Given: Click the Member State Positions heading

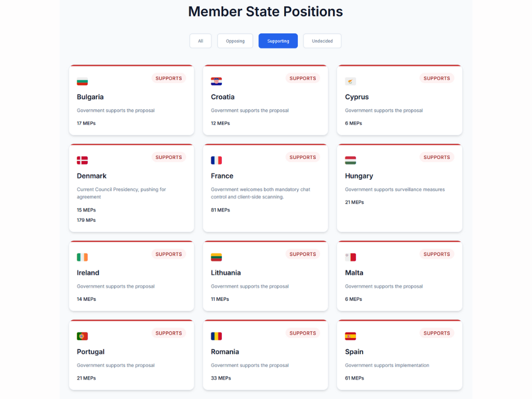Looking at the screenshot, I should coord(265,11).
